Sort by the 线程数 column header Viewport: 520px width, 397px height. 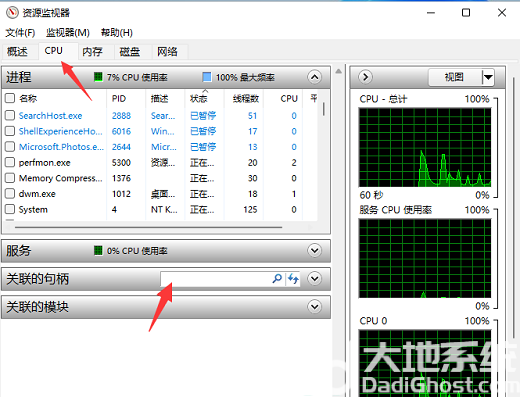click(246, 98)
